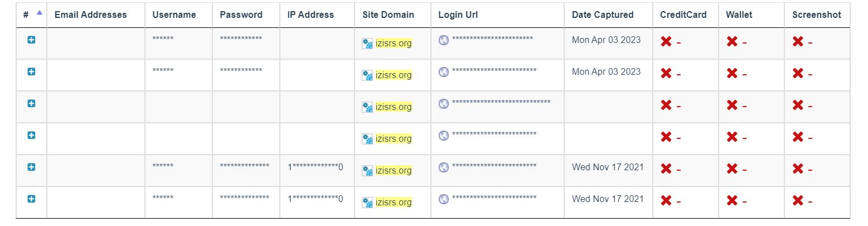Select the masked IP address in fifth row
The width and height of the screenshot is (868, 226).
[316, 167]
